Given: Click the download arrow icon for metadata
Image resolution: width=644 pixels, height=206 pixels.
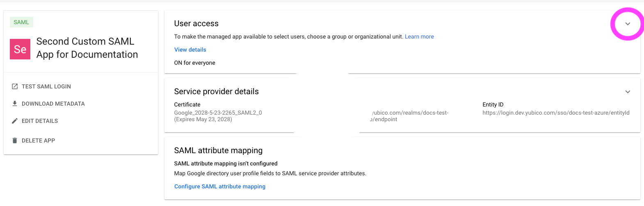Looking at the screenshot, I should (x=15, y=104).
